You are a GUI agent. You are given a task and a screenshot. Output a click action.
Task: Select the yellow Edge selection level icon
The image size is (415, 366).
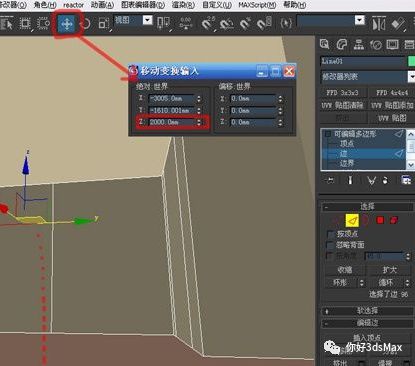pos(352,220)
